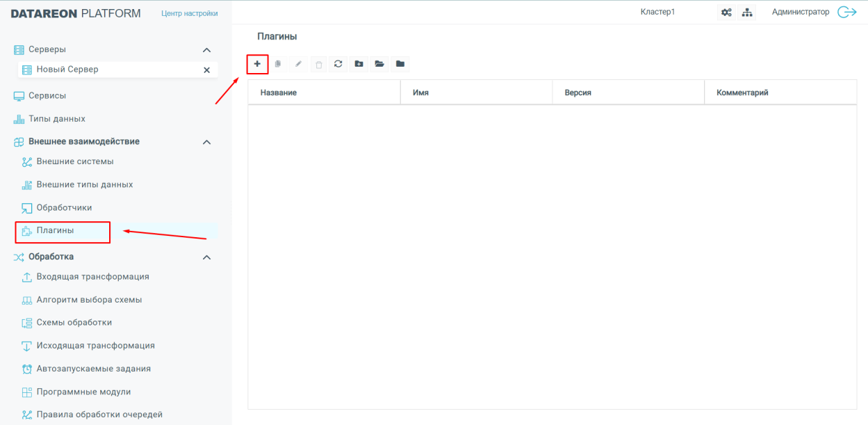Collapse the Внешнее взаимодействие section chevron

pyautogui.click(x=206, y=142)
